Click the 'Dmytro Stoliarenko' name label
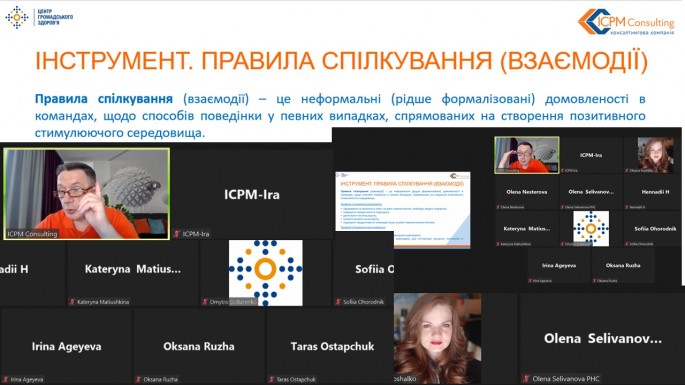Viewport: 685px width, 385px height. [233, 302]
